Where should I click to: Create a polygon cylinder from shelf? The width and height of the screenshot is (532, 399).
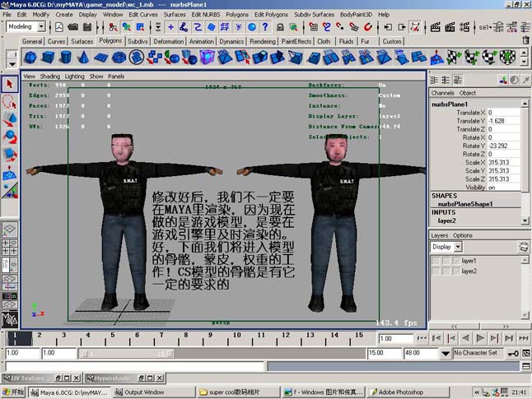point(66,58)
